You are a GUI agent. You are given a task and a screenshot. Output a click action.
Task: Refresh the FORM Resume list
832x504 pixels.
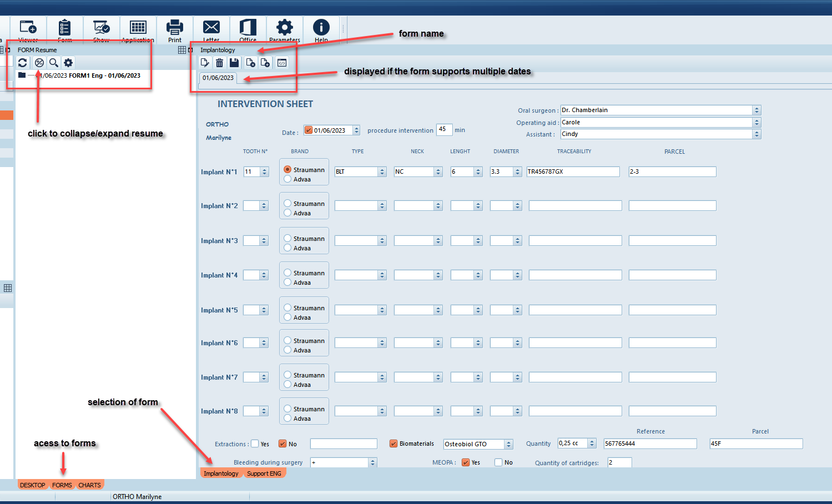tap(22, 63)
